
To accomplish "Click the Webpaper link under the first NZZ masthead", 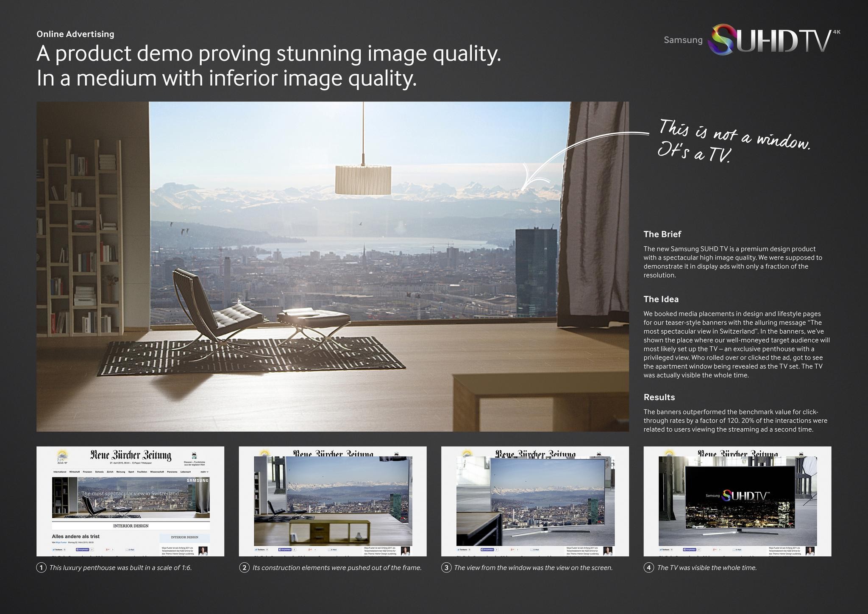I will pos(147,463).
